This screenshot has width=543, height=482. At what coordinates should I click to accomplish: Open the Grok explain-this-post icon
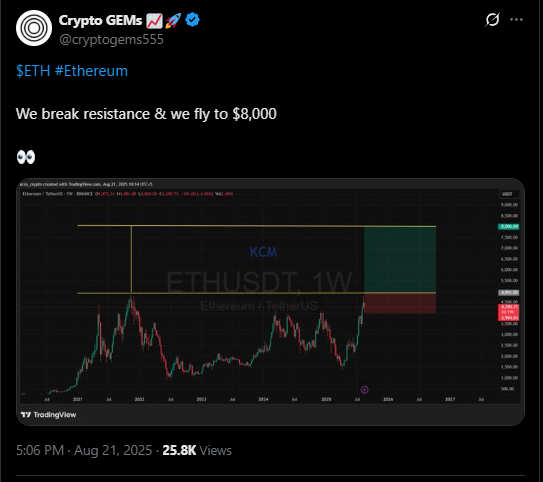(x=492, y=20)
